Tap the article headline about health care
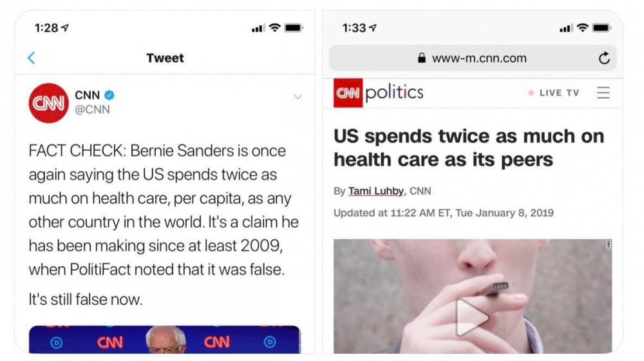This screenshot has width=644, height=361. point(468,148)
